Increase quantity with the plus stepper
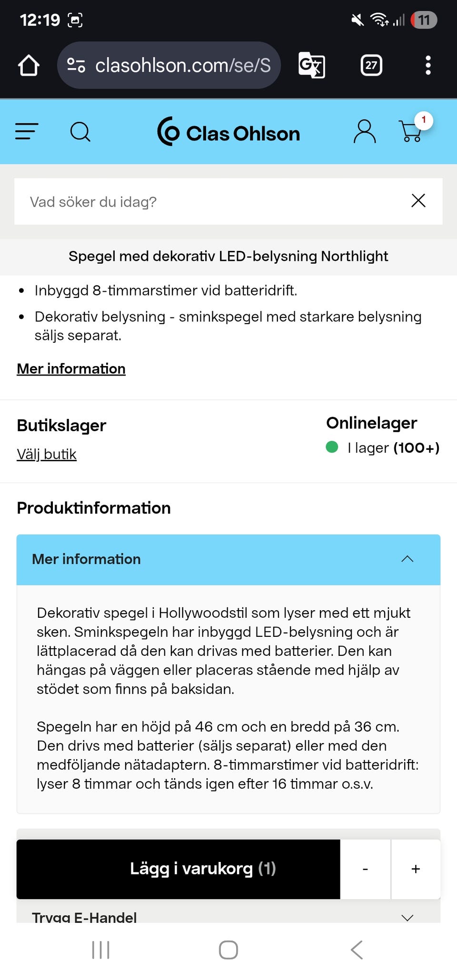This screenshot has width=457, height=980. (x=415, y=869)
